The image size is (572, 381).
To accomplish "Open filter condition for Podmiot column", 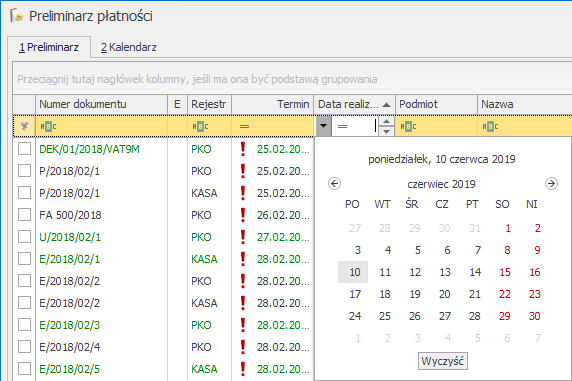I will point(408,127).
